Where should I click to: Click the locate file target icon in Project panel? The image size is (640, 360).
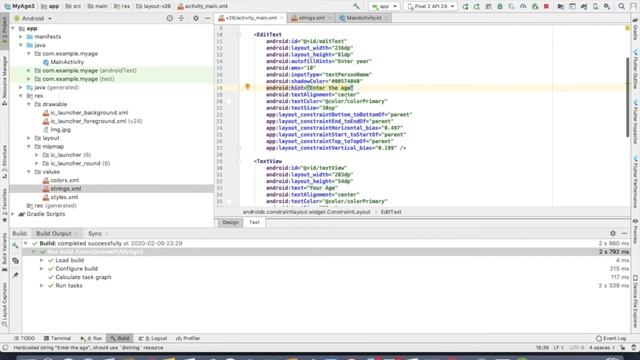point(169,18)
